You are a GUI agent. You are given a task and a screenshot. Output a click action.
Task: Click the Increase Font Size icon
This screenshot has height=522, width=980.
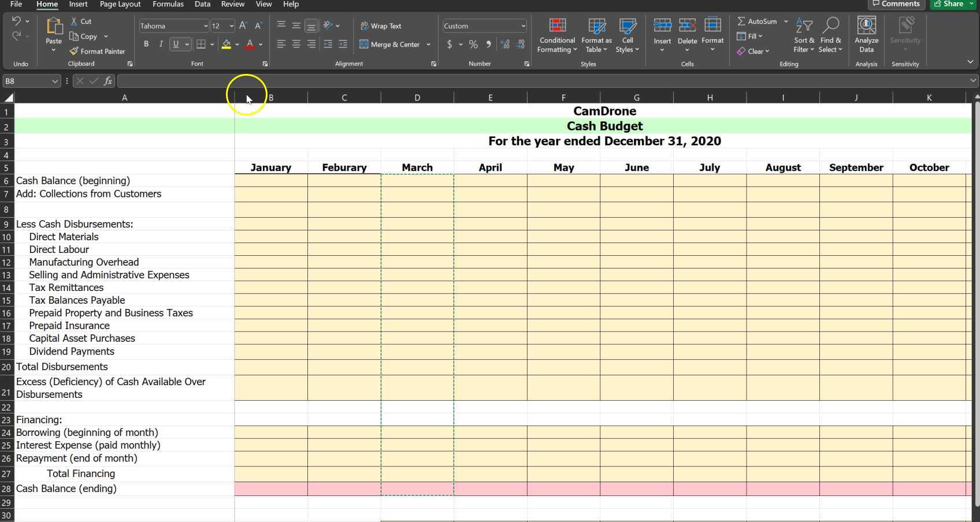(x=243, y=26)
